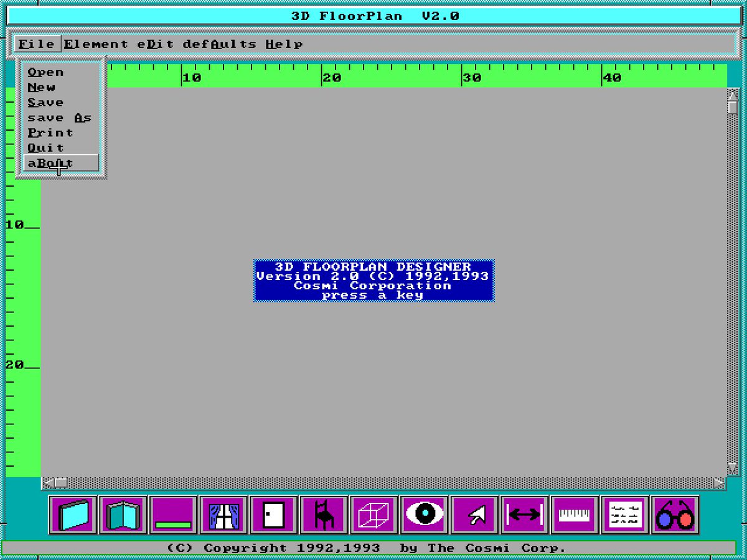747x560 pixels.
Task: Select the single wall panel tool icon
Action: [x=73, y=515]
